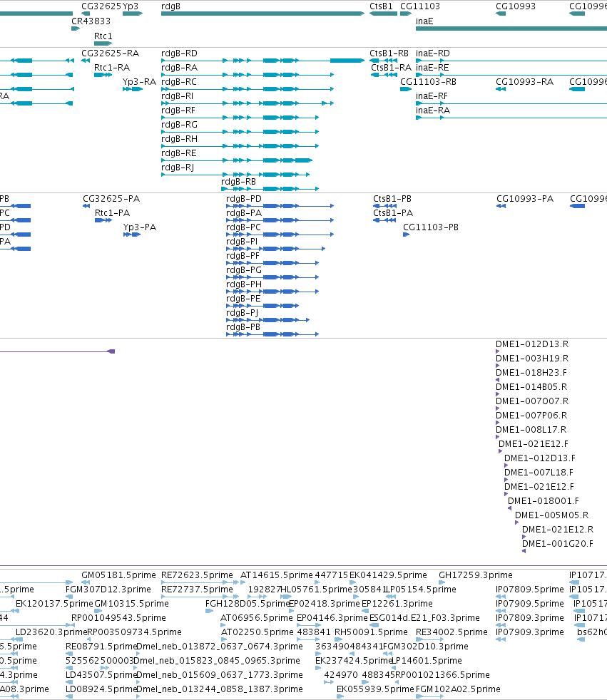Select transcript rdgB-RA
The image size is (607, 700).
coord(248,75)
